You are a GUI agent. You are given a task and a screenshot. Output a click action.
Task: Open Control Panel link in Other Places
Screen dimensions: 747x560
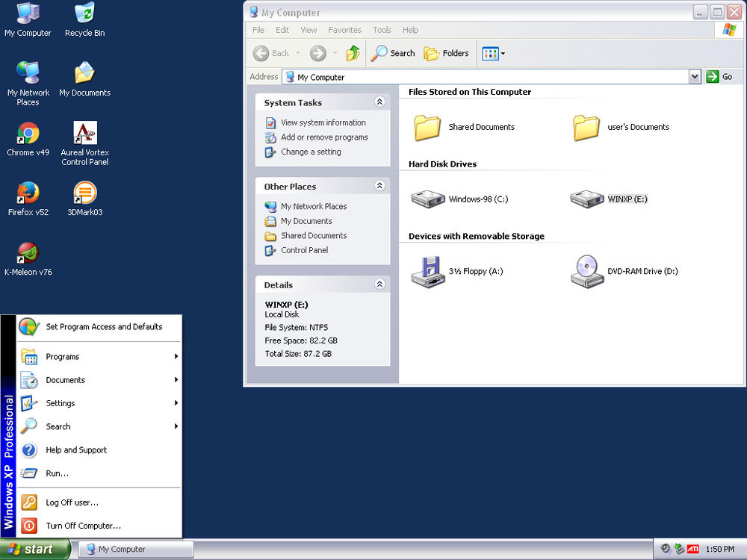click(305, 250)
